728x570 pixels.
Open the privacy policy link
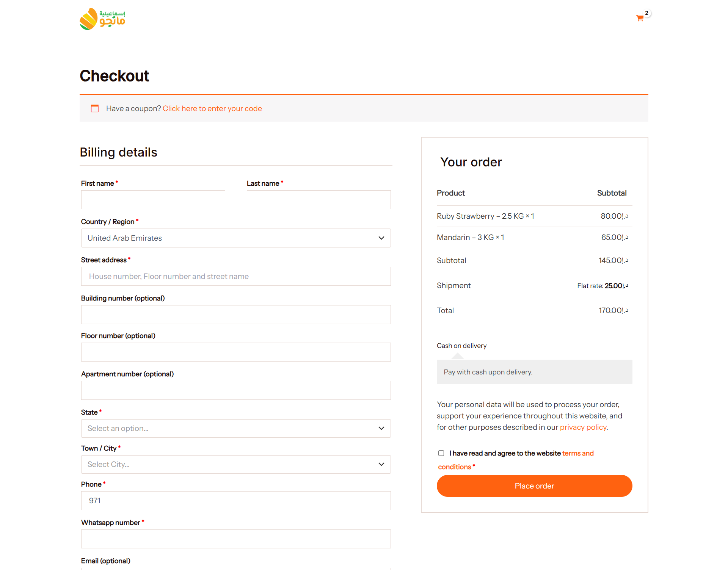point(583,427)
